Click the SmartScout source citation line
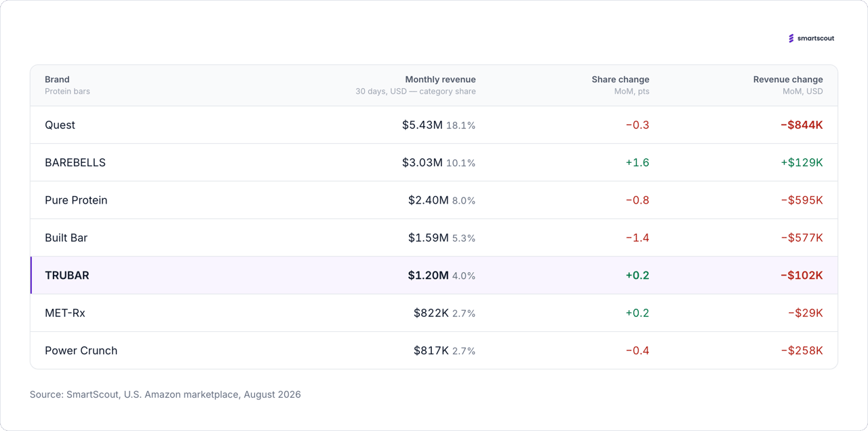 165,394
